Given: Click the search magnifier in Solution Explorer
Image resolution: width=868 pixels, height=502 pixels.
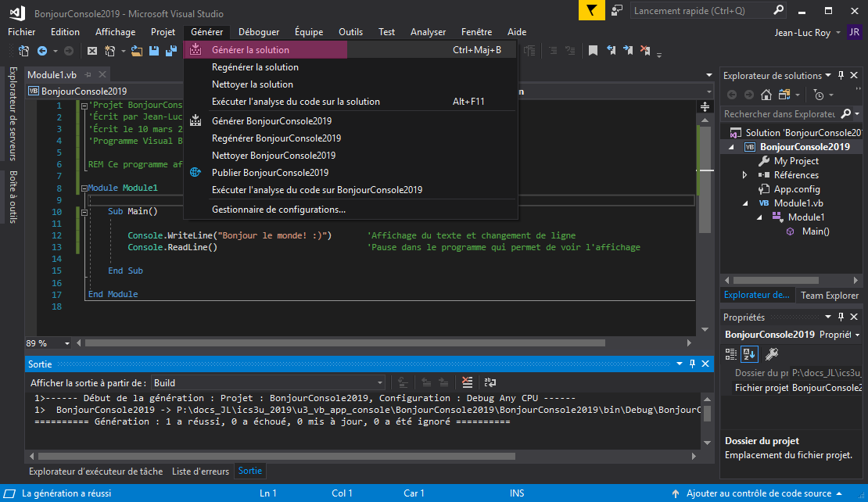Looking at the screenshot, I should [846, 113].
